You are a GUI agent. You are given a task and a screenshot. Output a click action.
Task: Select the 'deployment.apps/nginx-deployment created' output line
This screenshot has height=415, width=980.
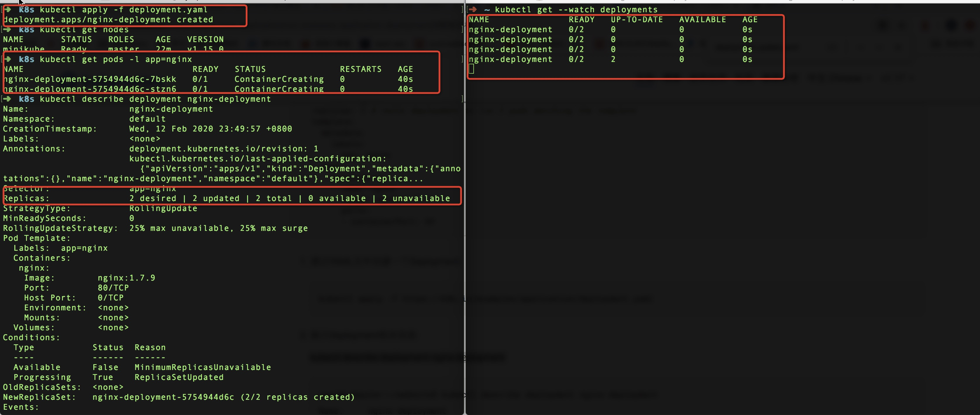108,19
